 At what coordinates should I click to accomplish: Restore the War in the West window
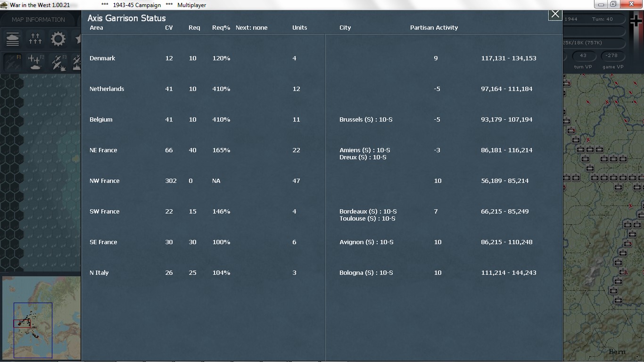[613, 4]
